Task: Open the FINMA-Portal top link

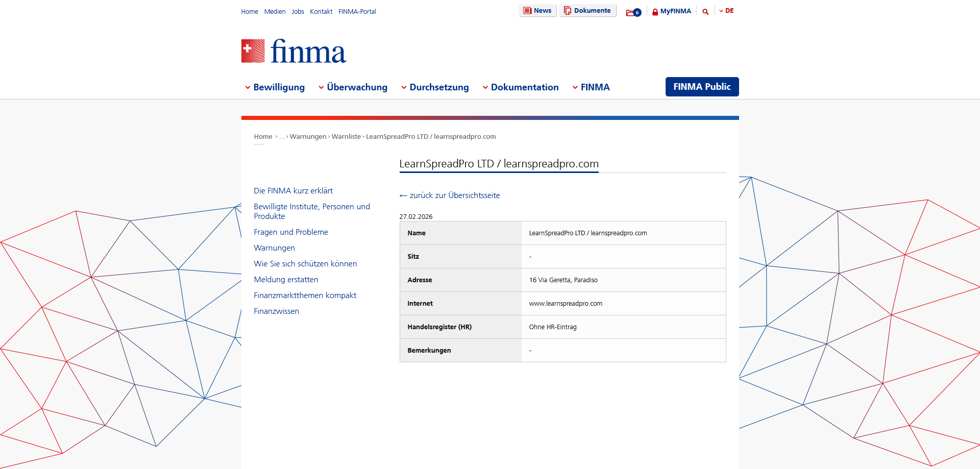Action: coord(357,12)
